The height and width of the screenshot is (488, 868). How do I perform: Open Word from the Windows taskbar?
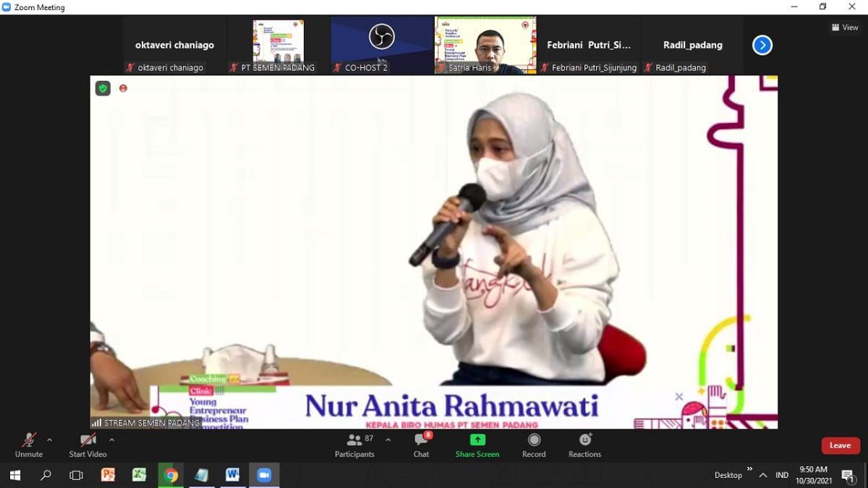(232, 475)
